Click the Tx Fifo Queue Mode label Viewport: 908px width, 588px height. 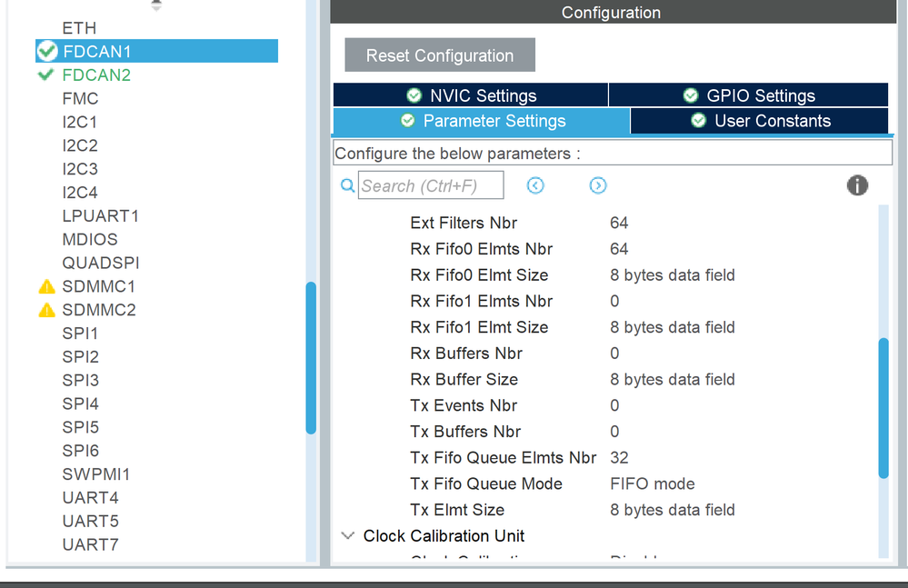click(486, 483)
